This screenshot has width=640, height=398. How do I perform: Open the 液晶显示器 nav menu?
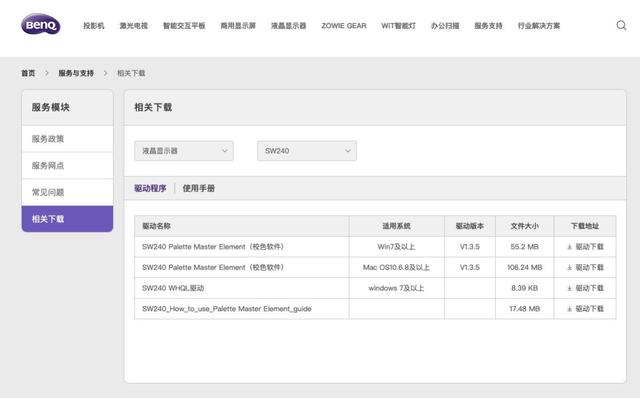coord(289,26)
